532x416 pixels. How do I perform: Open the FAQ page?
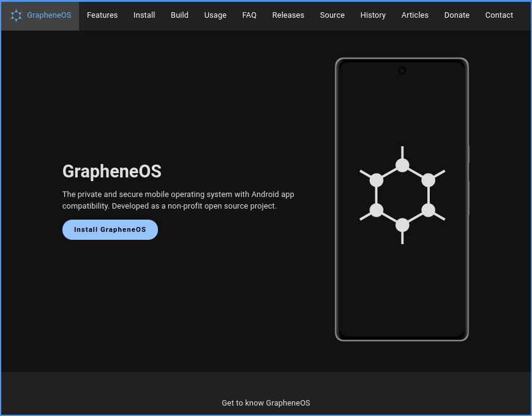pyautogui.click(x=249, y=15)
